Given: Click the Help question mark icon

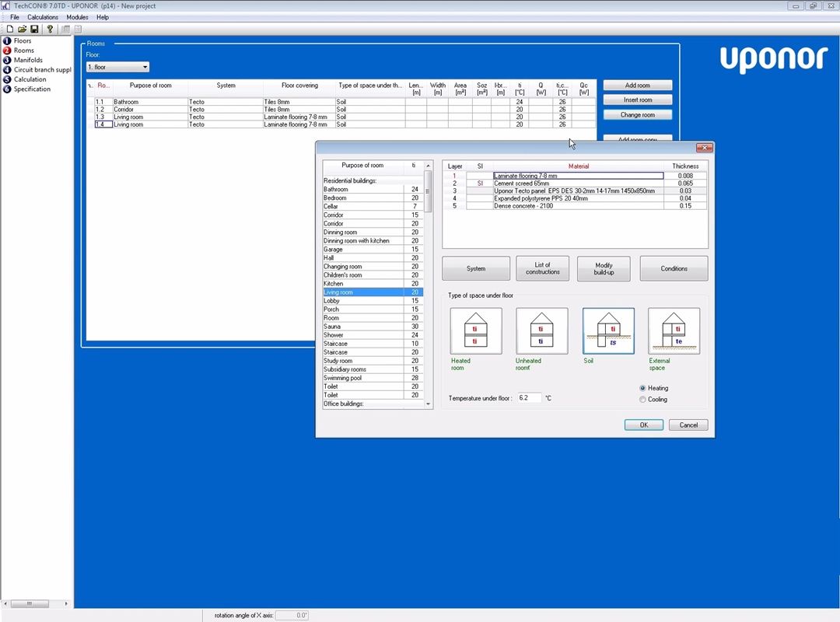Looking at the screenshot, I should click(51, 29).
